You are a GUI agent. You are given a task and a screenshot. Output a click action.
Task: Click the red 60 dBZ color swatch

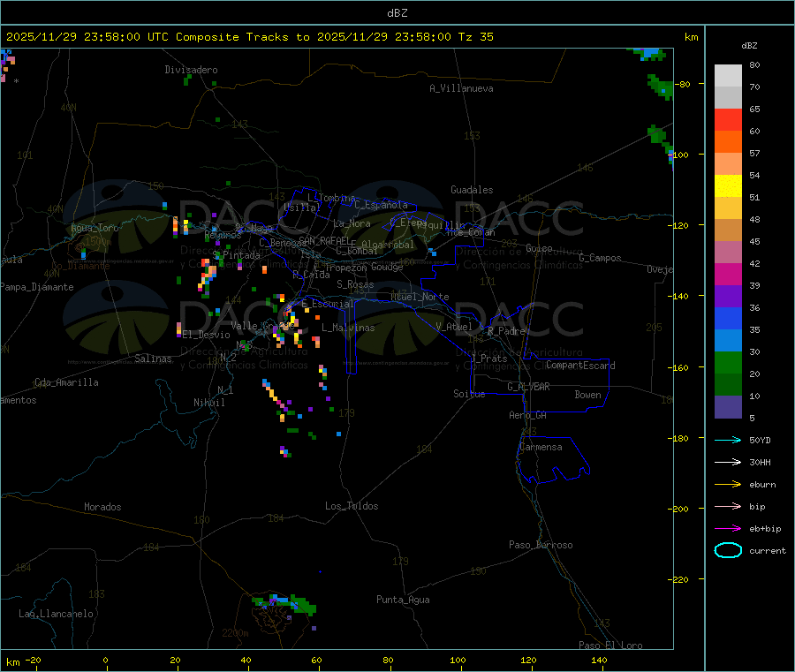tap(728, 119)
